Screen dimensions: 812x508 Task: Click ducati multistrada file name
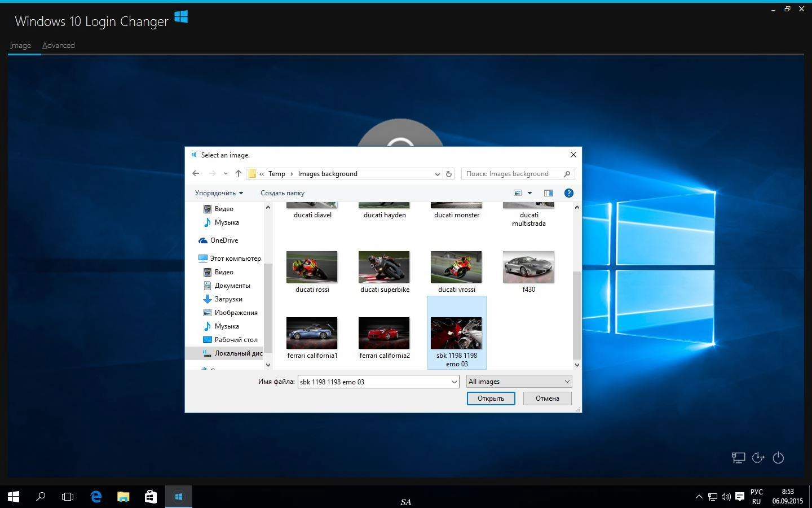click(529, 219)
